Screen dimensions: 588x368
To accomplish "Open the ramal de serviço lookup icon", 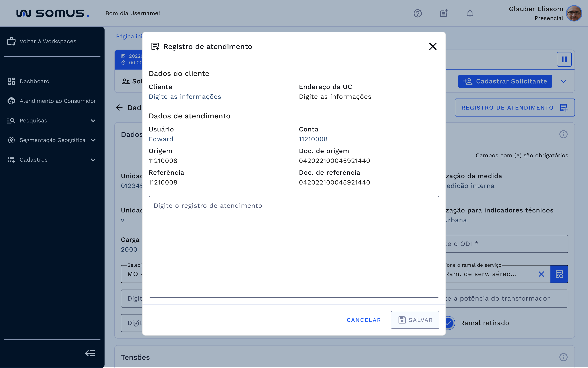I will coord(559,274).
